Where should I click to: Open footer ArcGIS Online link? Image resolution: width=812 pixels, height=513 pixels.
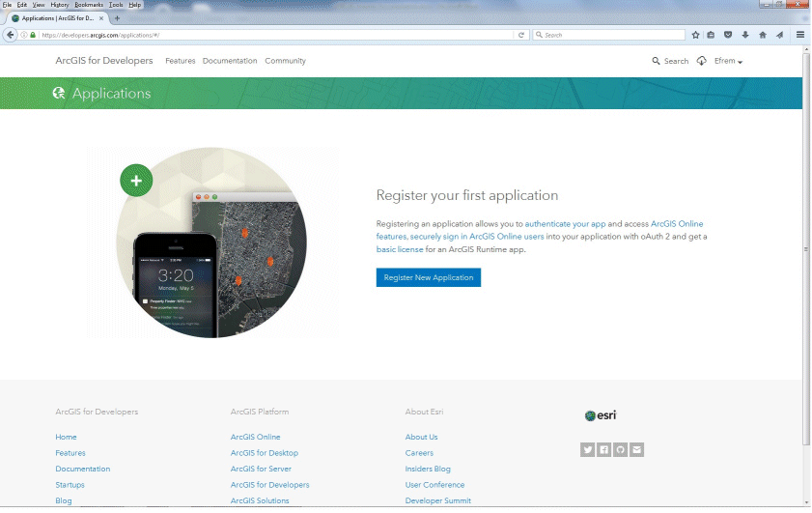click(x=255, y=437)
